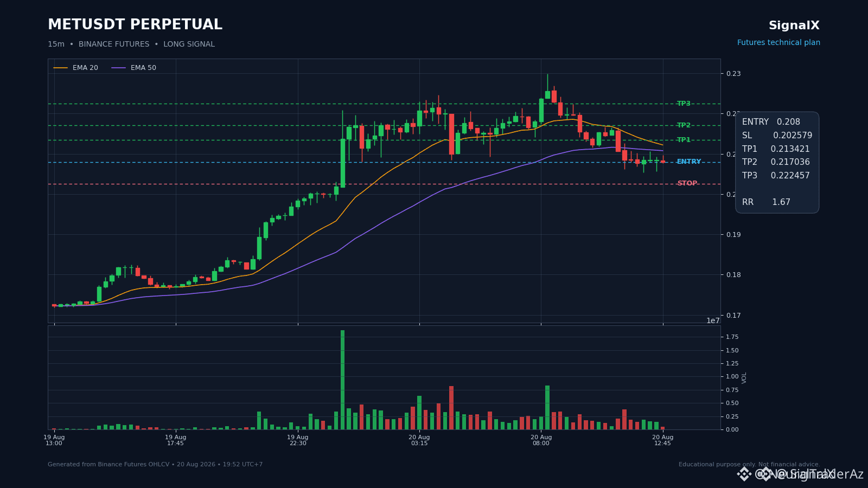Click the vertical VOL axis title
Image resolution: width=868 pixels, height=488 pixels.
(744, 377)
